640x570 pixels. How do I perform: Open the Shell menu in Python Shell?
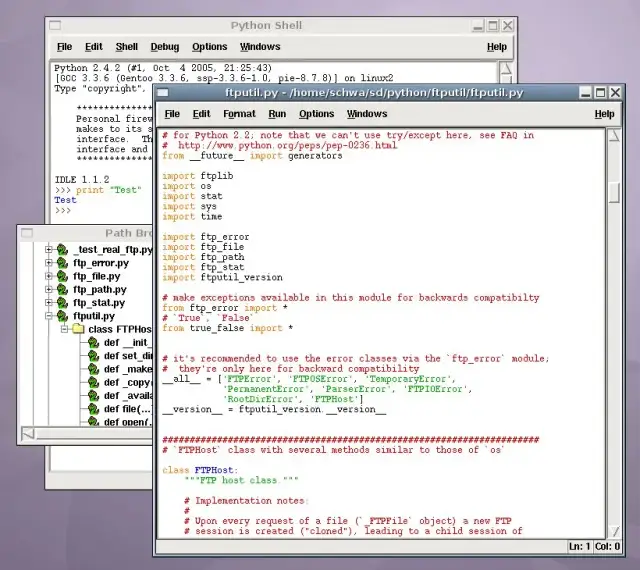[x=127, y=47]
